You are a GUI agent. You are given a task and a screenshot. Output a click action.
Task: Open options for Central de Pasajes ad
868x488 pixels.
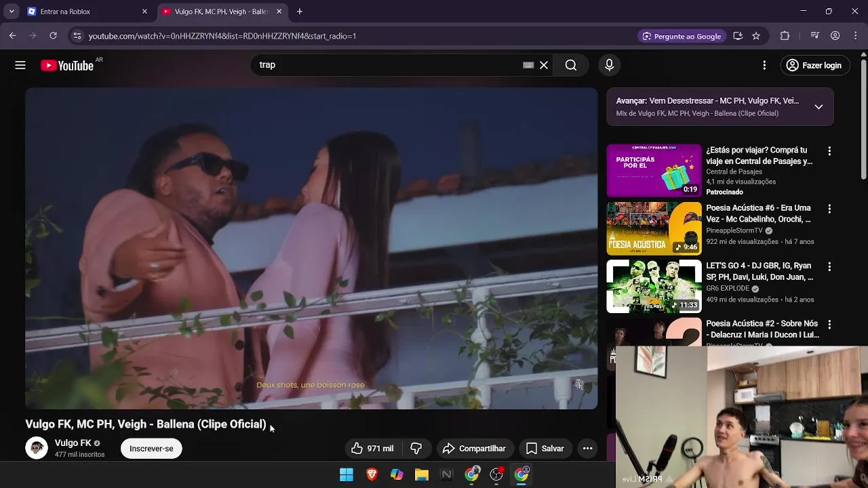(x=829, y=151)
